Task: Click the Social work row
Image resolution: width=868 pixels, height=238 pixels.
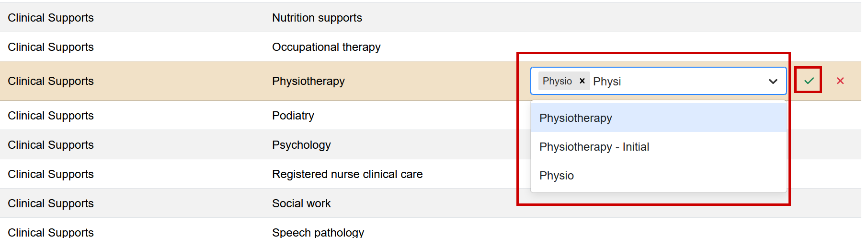Action: pos(301,203)
